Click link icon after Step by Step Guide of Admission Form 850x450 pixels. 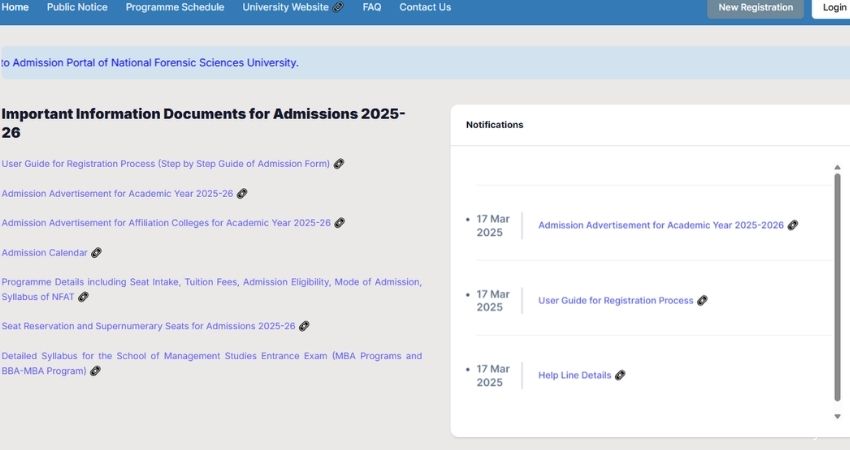pos(339,164)
